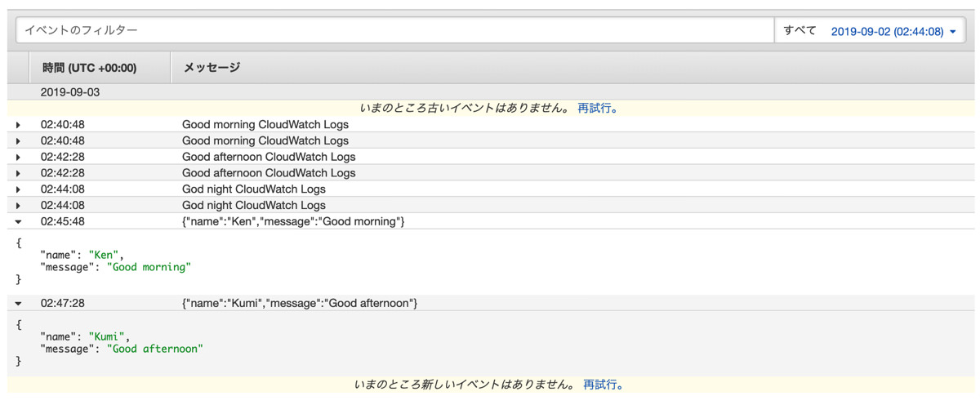The width and height of the screenshot is (980, 405).
Task: Click the "Kumi" value in expanded JSON
Action: point(108,336)
